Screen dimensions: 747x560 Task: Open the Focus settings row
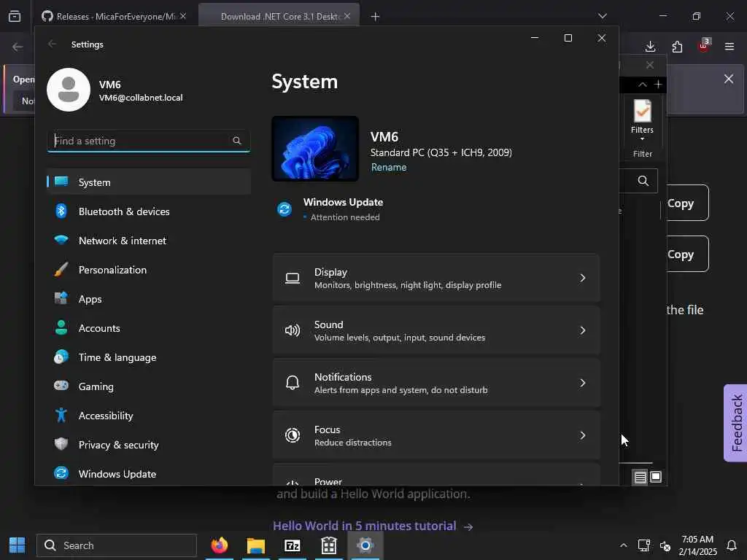point(436,435)
